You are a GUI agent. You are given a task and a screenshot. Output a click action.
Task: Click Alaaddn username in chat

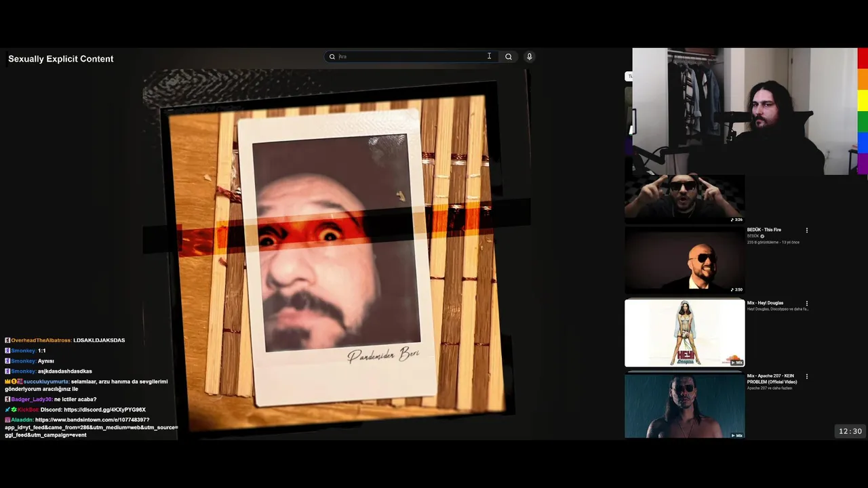click(22, 420)
